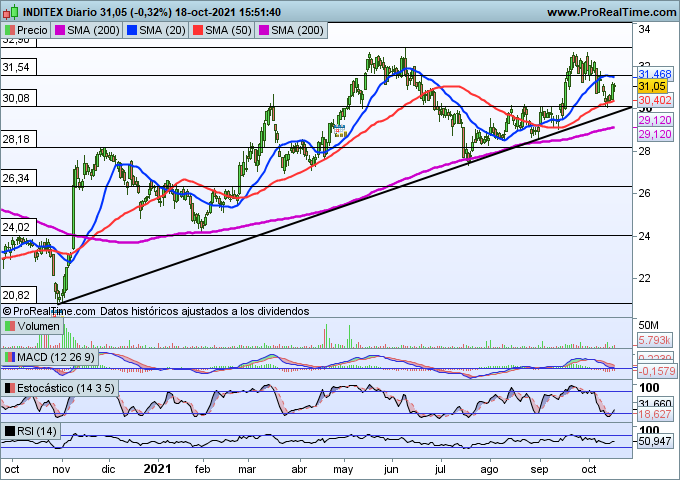The image size is (680, 480).
Task: Click the Volumen panel legend icon
Action: click(10, 326)
